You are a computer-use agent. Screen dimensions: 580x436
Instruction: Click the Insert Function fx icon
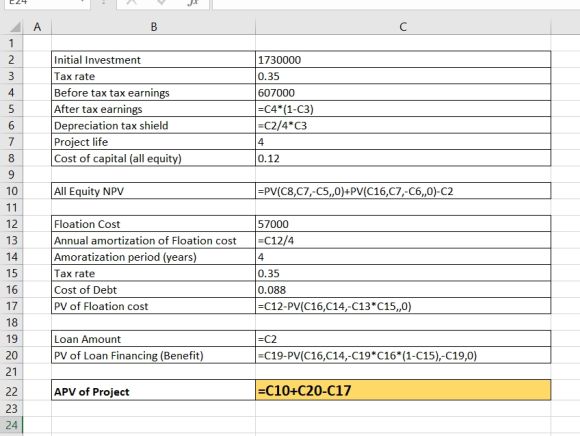[193, 3]
